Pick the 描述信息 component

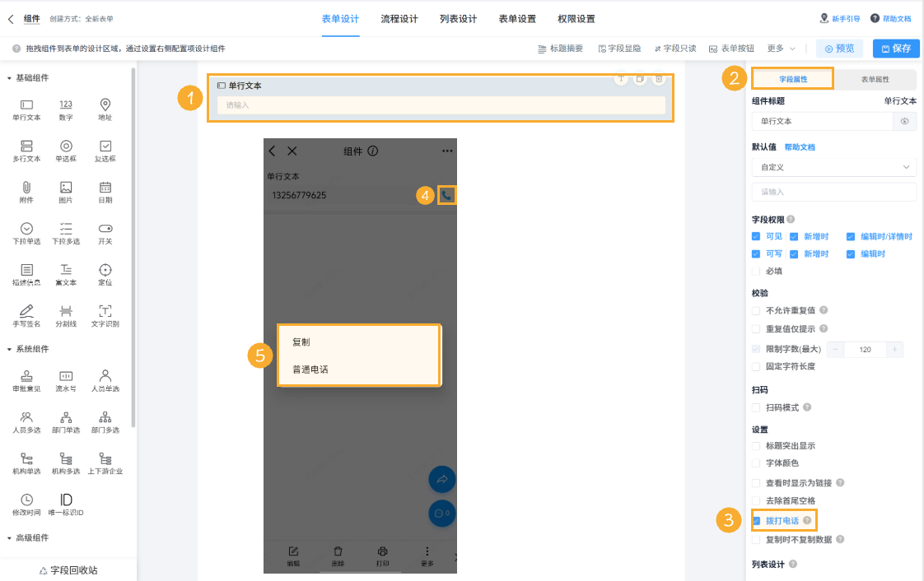[x=26, y=274]
